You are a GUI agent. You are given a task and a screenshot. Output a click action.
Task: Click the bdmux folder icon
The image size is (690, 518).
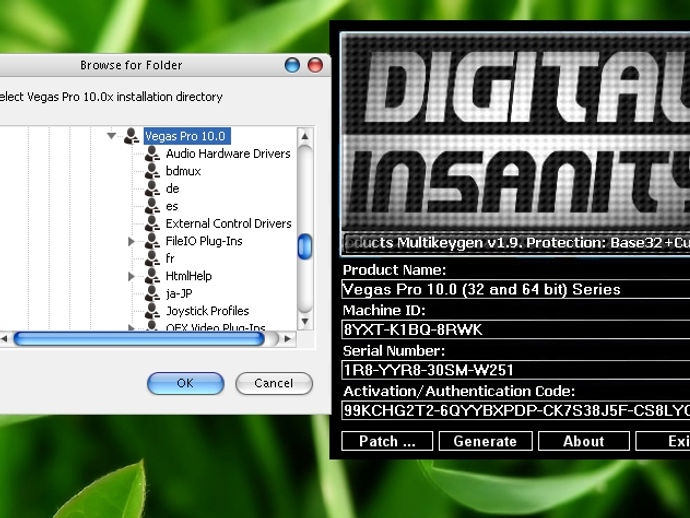[x=152, y=171]
